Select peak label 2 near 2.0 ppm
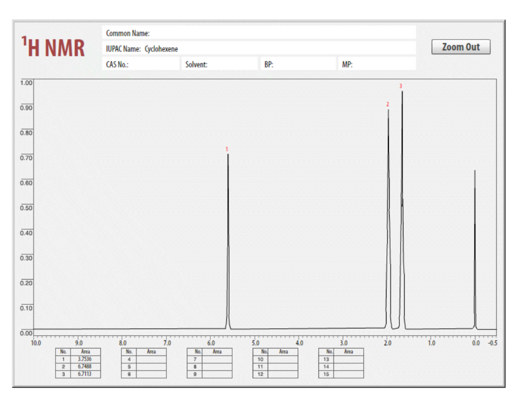527x420 pixels. (x=388, y=104)
